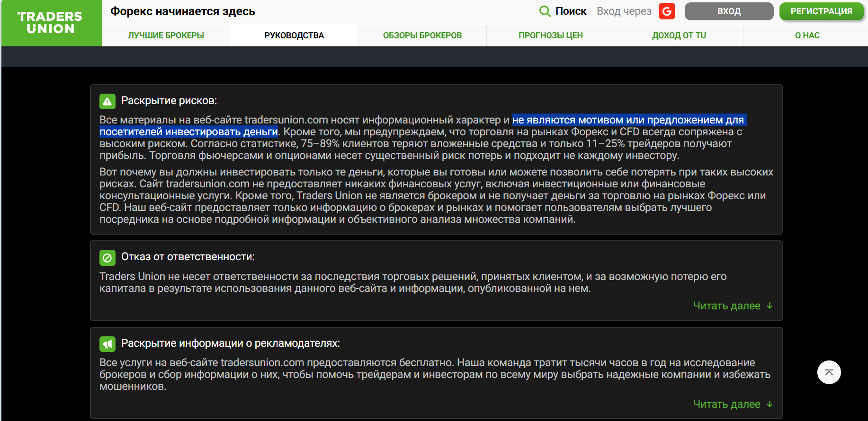Screen dimensions: 868x421
Task: Open the РУКОВОДСТВА menu
Action: tap(294, 35)
